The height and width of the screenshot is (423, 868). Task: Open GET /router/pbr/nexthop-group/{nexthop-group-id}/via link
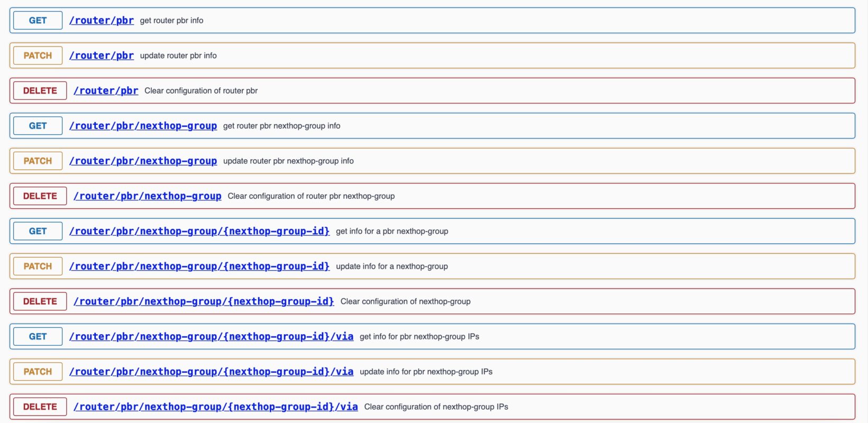tap(211, 336)
